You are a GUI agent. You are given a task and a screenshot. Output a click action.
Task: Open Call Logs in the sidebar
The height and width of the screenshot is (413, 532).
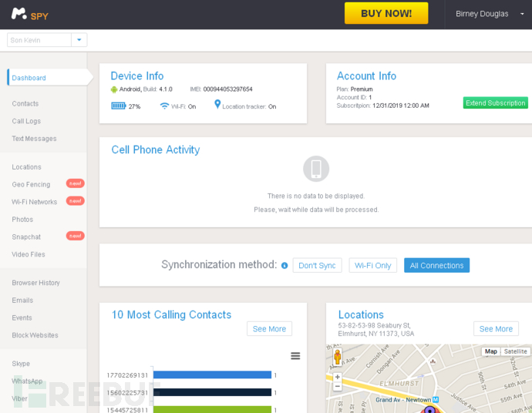click(x=26, y=122)
